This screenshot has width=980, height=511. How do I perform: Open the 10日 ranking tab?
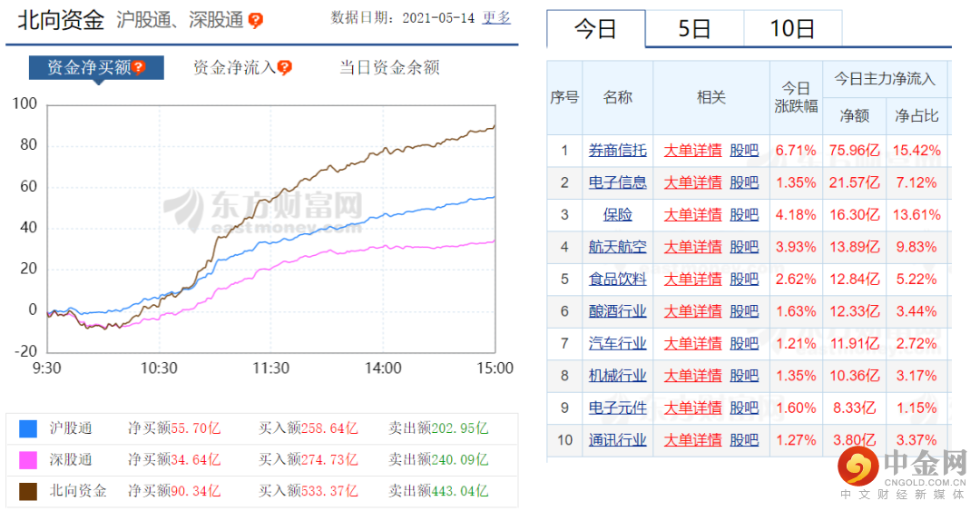[792, 29]
